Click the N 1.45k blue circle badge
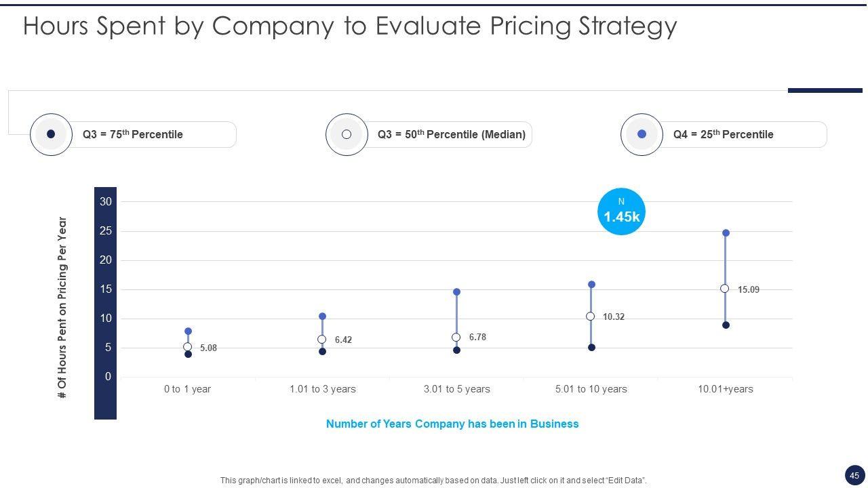The image size is (868, 488). click(621, 211)
